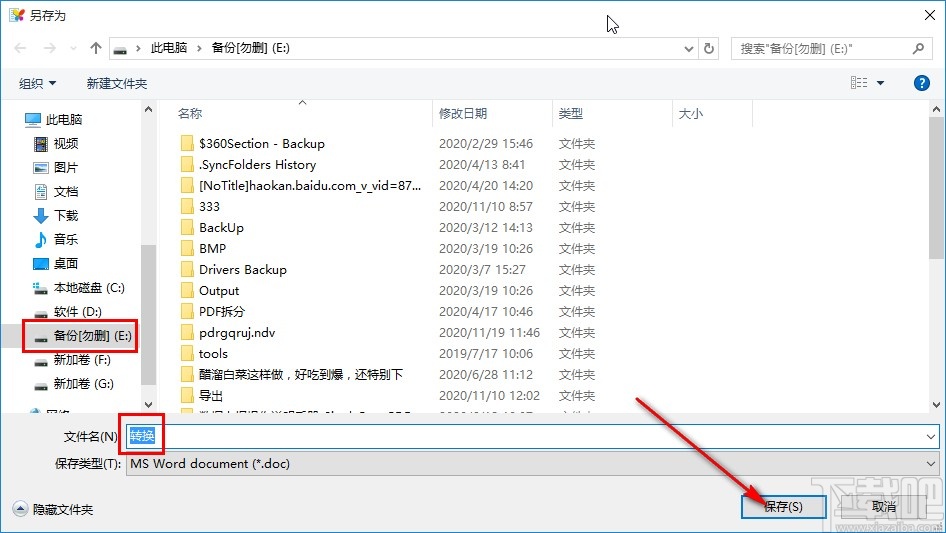The image size is (946, 533).
Task: Select the .SyncFolders History folder
Action: coord(258,165)
